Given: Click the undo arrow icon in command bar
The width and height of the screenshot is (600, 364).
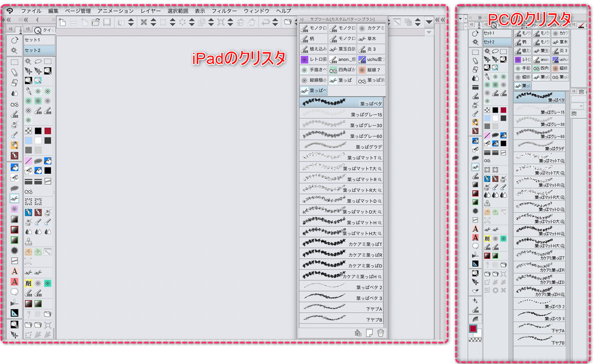Looking at the screenshot, I should [265, 22].
